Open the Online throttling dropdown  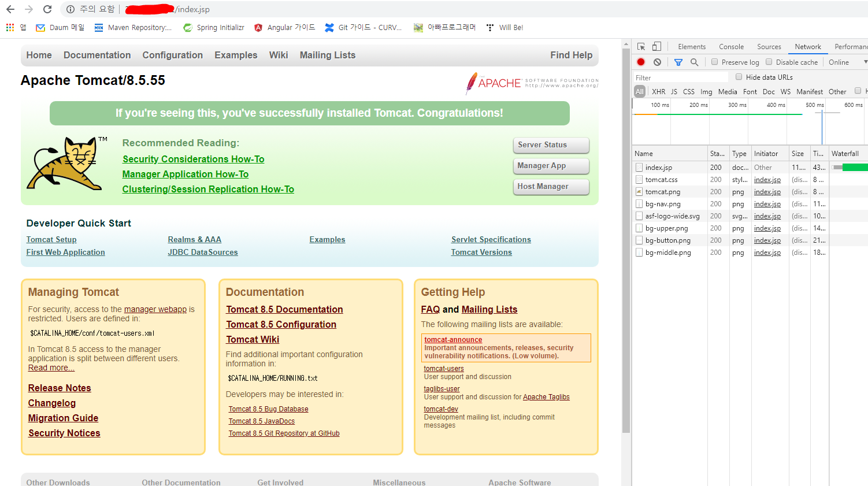pyautogui.click(x=847, y=62)
